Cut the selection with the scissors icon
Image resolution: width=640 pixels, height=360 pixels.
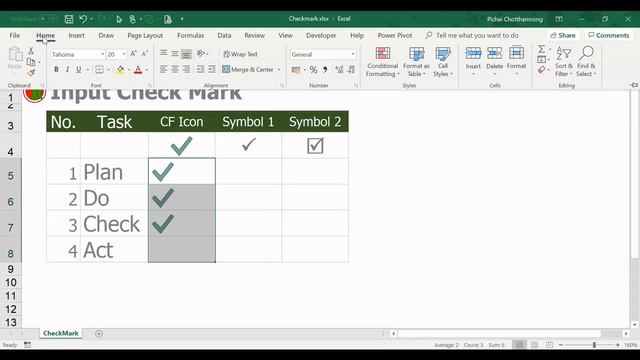pos(31,51)
